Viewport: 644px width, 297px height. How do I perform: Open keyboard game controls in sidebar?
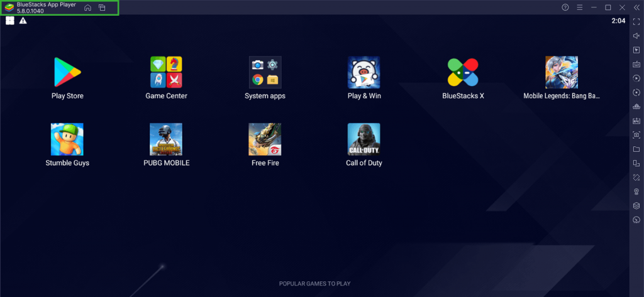click(x=636, y=65)
